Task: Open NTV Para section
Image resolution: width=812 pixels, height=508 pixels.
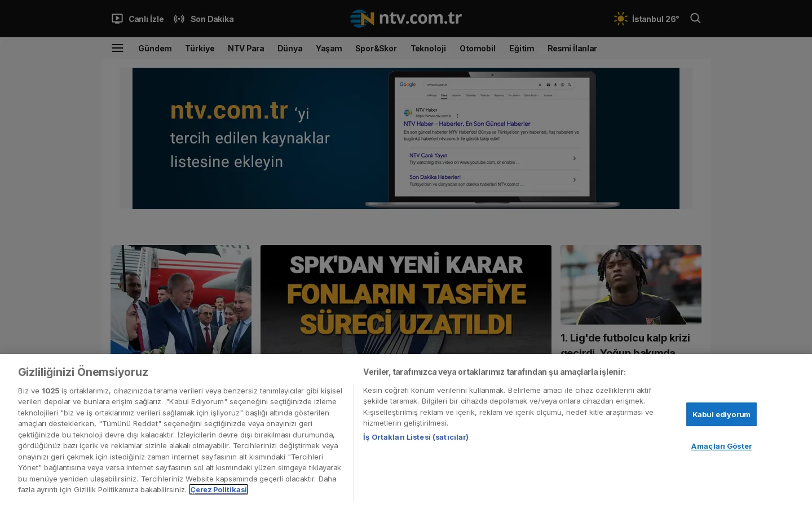Action: click(x=246, y=49)
